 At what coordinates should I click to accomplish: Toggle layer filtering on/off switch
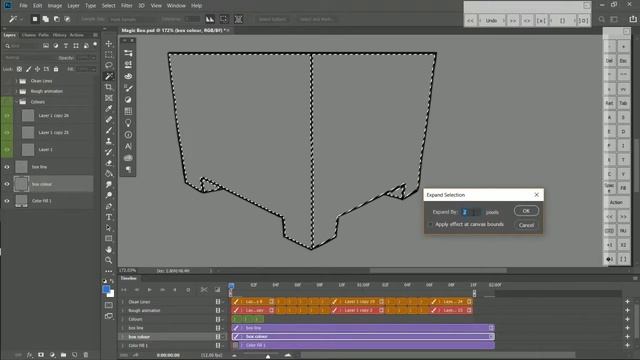(95, 44)
